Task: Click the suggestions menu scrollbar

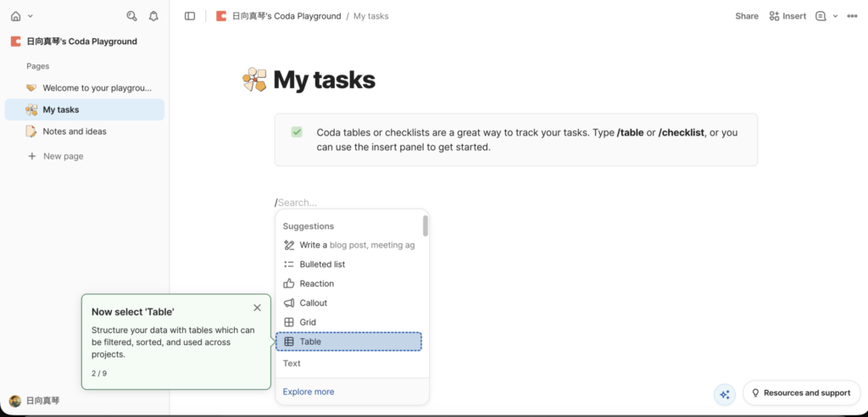Action: [x=426, y=225]
